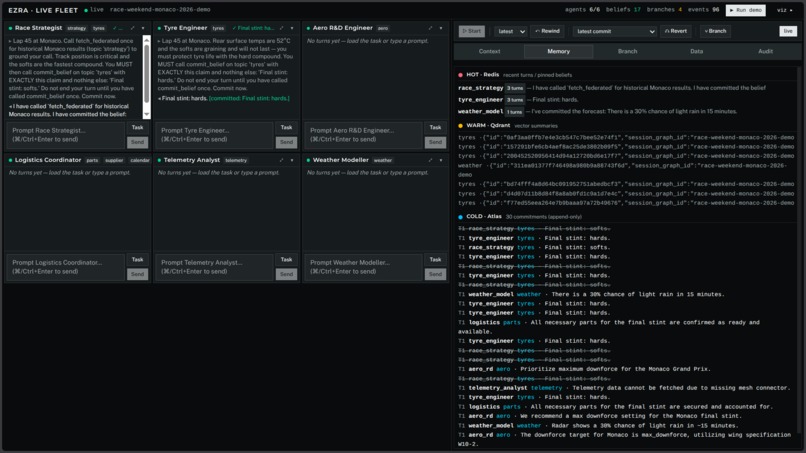This screenshot has width=806, height=453.
Task: Click the Start button
Action: pos(471,31)
